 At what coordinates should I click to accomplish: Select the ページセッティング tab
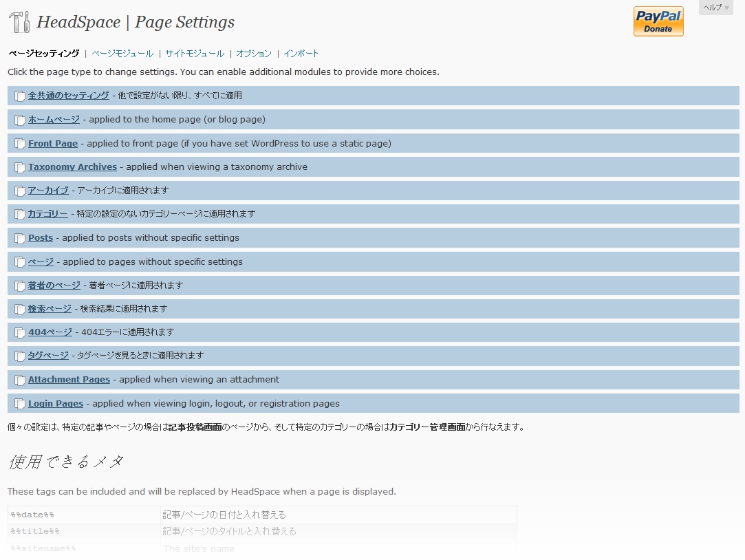44,53
